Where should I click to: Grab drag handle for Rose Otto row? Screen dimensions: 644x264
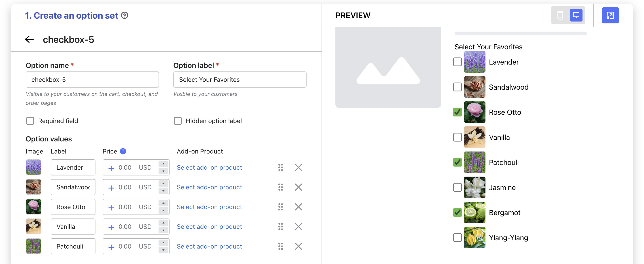[280, 207]
